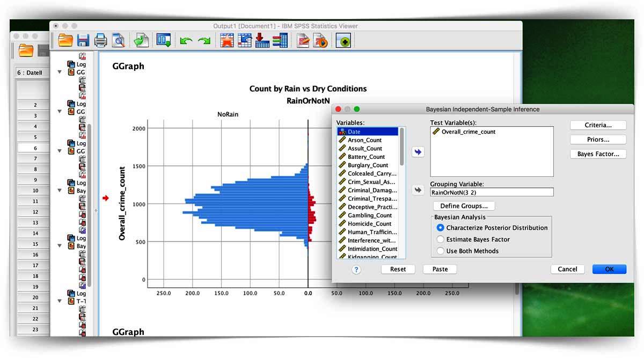Open the dialog Help question mark
This screenshot has width=644, height=358.
[356, 269]
